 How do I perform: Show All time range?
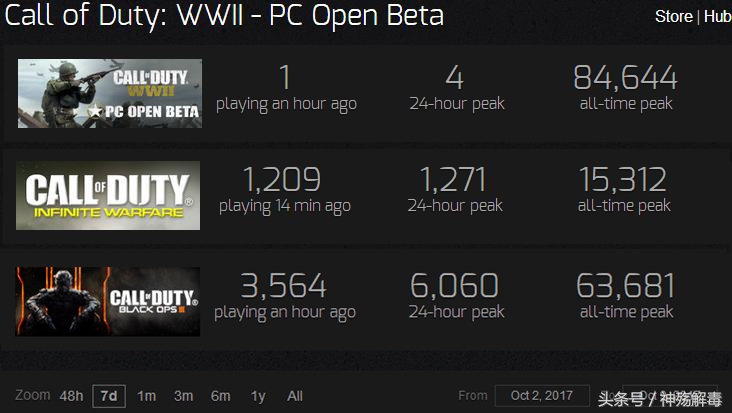tap(295, 396)
